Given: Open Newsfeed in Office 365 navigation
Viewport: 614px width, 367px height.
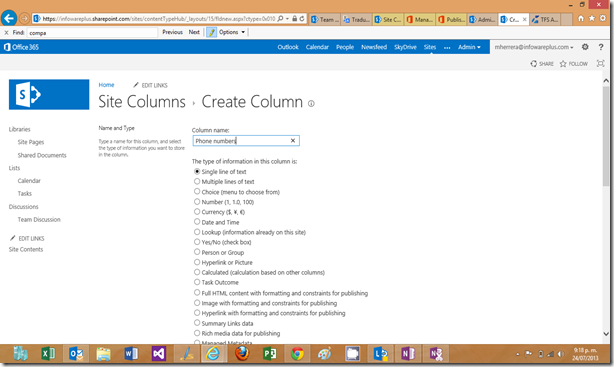Looking at the screenshot, I should pyautogui.click(x=374, y=47).
